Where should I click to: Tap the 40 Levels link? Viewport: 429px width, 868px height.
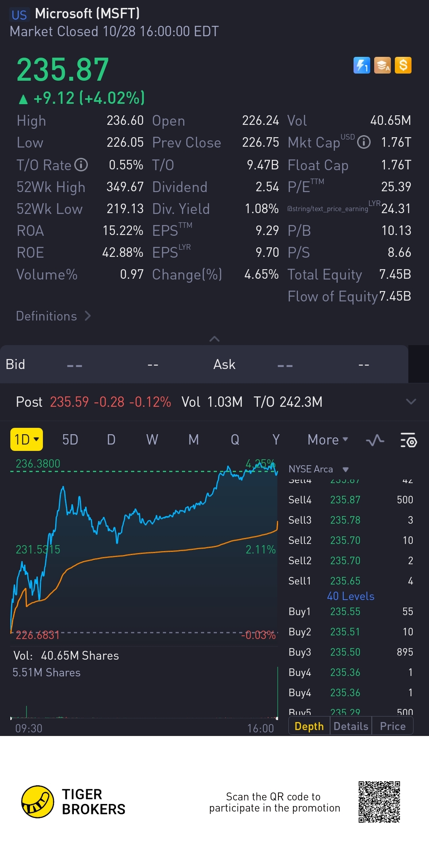pyautogui.click(x=350, y=596)
